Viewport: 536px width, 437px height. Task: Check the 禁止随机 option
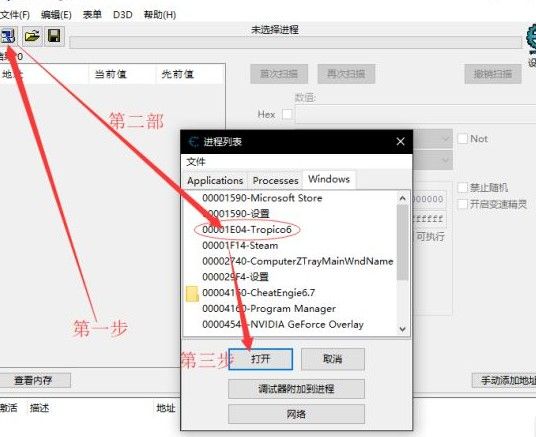tap(462, 187)
